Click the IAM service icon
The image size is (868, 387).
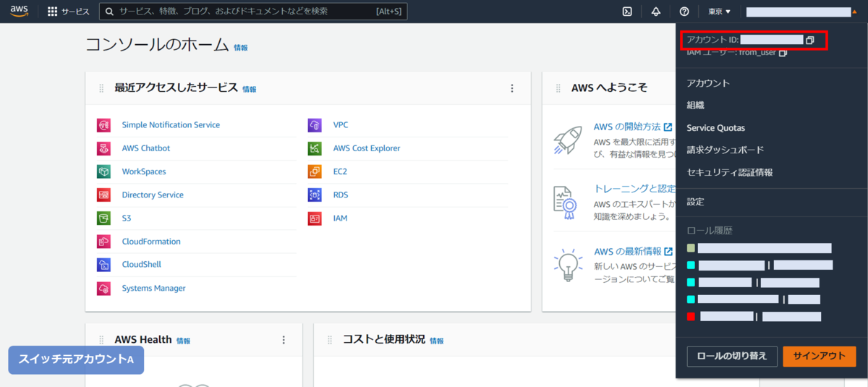pyautogui.click(x=315, y=218)
